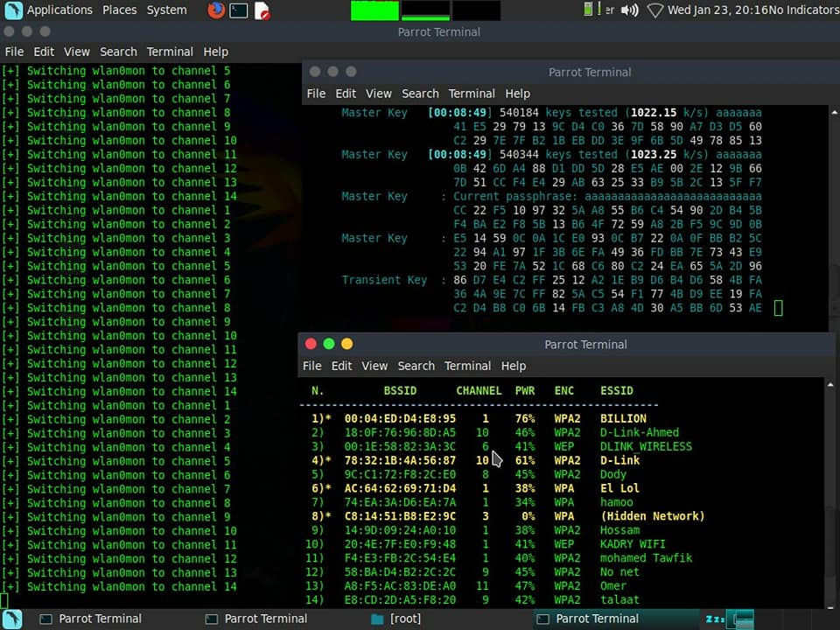Image resolution: width=840 pixels, height=630 pixels.
Task: Launch Firefox from the top panel
Action: (216, 10)
